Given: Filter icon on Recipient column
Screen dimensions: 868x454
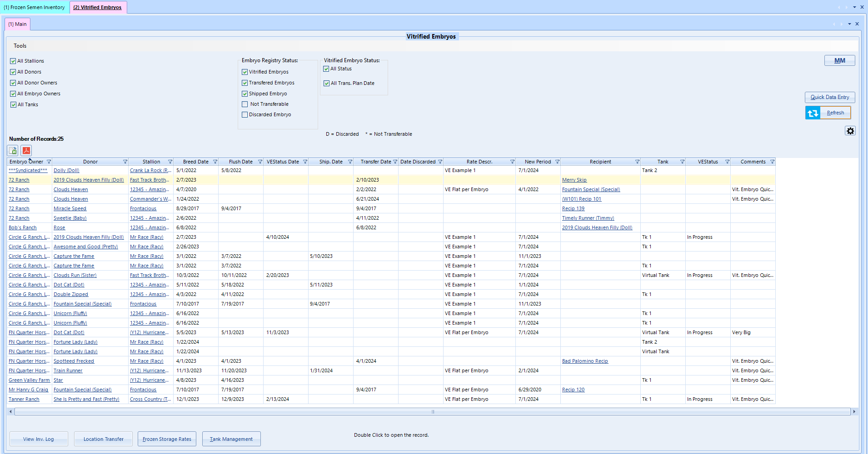Looking at the screenshot, I should [x=638, y=162].
